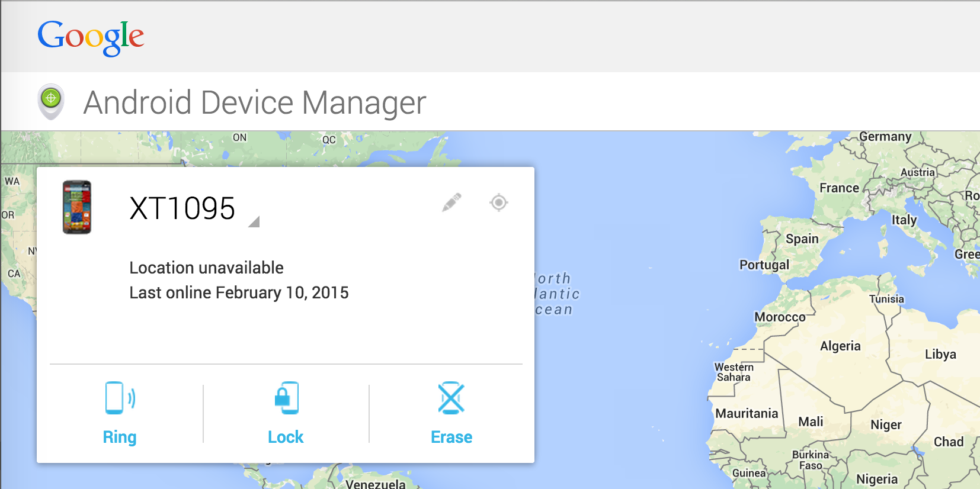Click Nigeria label on the map
This screenshot has height=489, width=980.
click(877, 479)
